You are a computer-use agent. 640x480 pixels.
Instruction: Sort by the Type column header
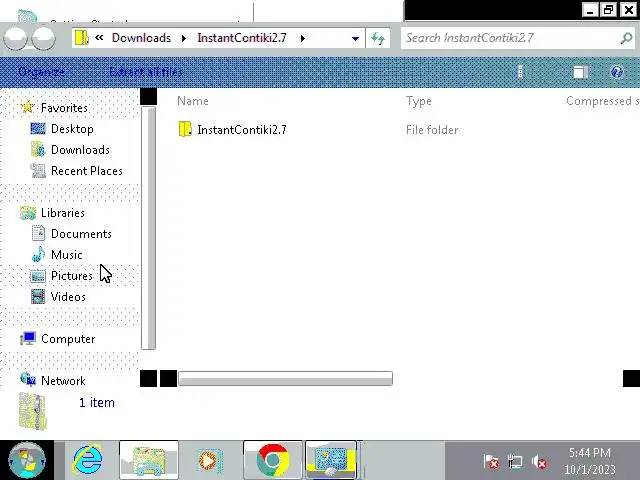(x=418, y=101)
